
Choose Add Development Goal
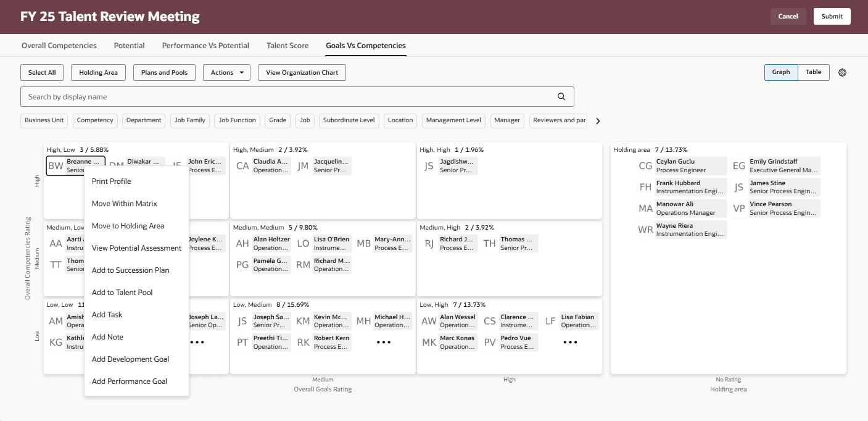(136, 359)
